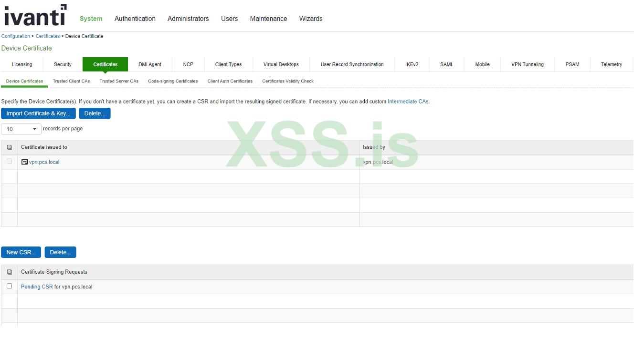Open the records per page dropdown
Screen dimensions: 644x348
tap(21, 129)
